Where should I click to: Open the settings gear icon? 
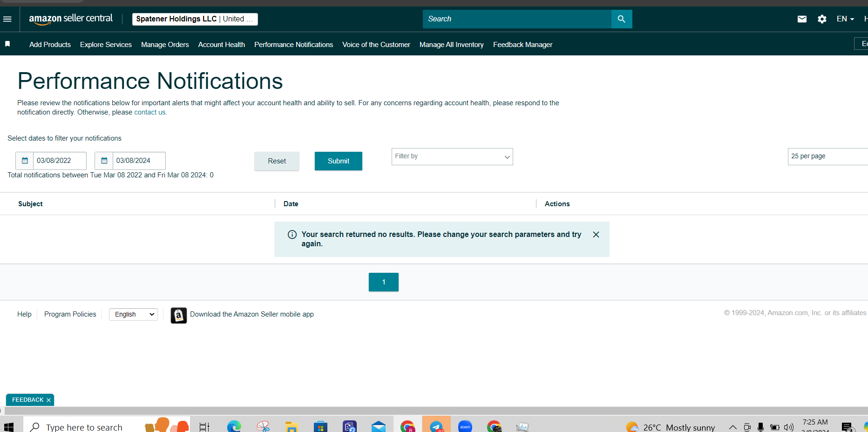pos(822,19)
